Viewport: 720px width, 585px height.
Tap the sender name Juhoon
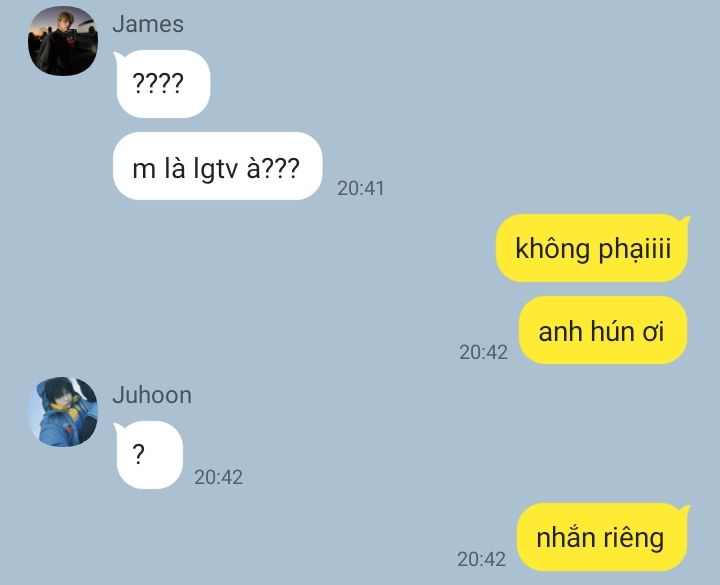click(x=152, y=395)
